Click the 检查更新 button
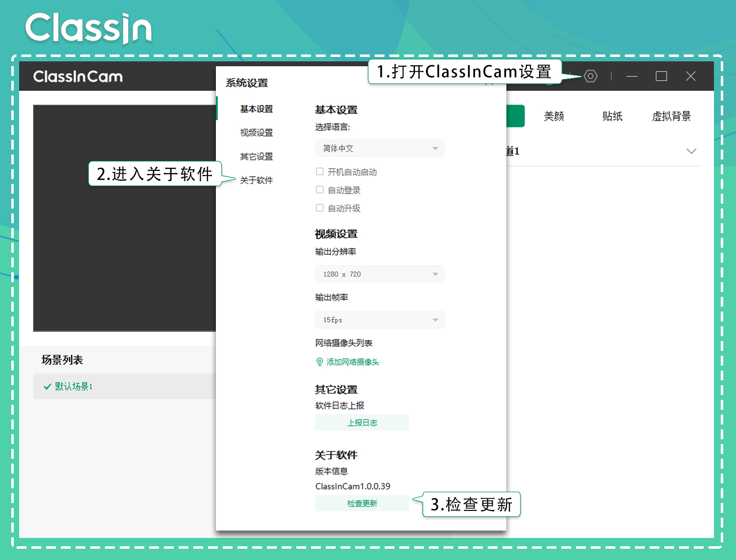This screenshot has width=736, height=560. tap(362, 503)
